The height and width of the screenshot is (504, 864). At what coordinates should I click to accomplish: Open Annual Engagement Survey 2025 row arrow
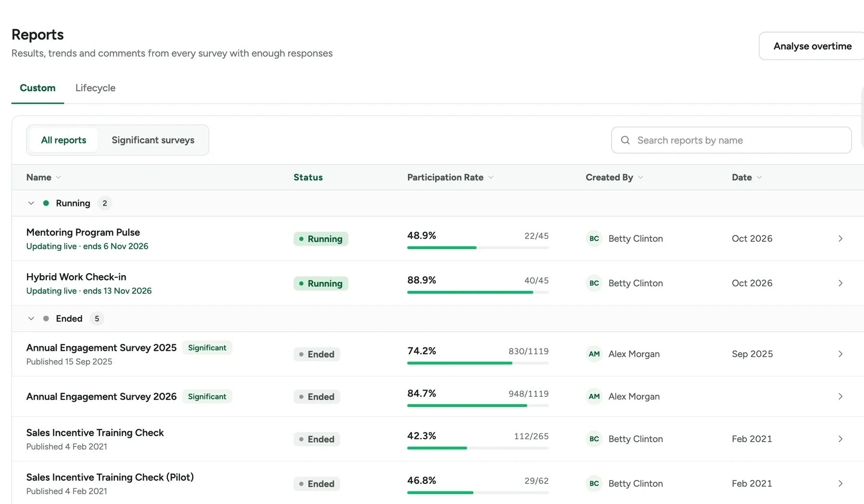(x=840, y=354)
